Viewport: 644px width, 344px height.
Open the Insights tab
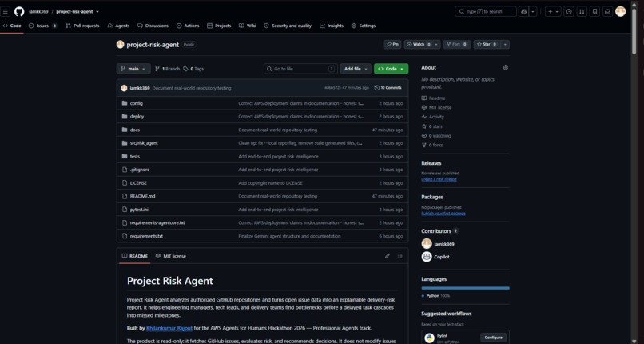(332, 26)
